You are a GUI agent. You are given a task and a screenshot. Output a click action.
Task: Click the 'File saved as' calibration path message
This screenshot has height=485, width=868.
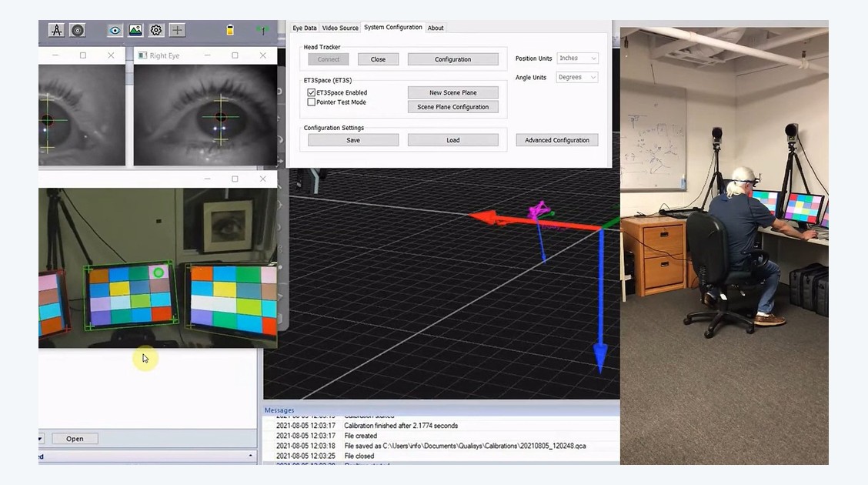click(465, 446)
